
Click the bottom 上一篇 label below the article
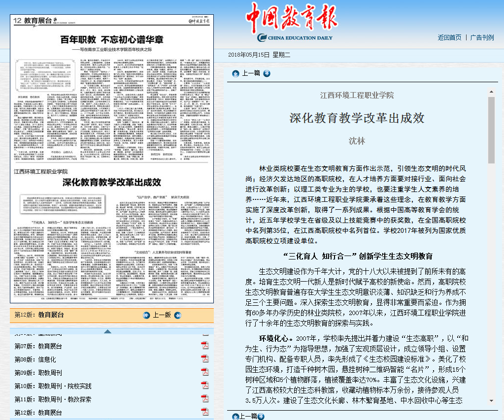(x=248, y=416)
